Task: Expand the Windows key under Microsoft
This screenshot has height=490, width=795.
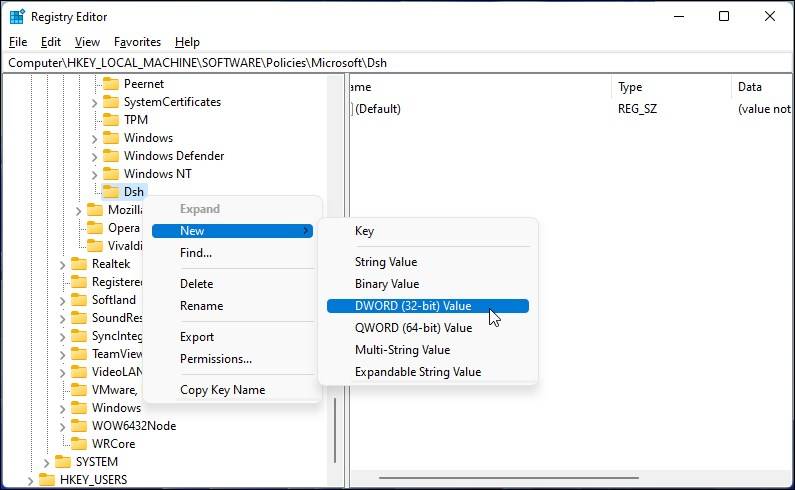Action: (x=94, y=138)
